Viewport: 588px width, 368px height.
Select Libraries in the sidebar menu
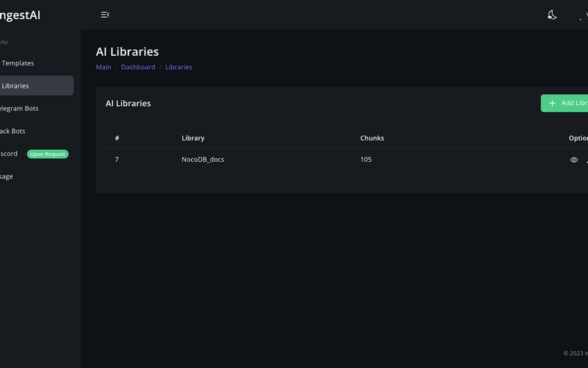pos(15,86)
